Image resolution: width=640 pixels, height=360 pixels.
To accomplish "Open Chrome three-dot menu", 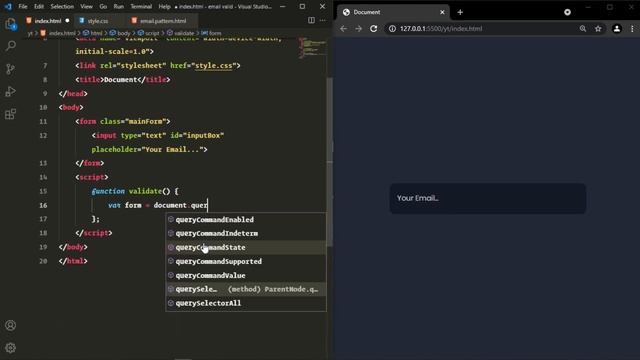I will coord(632,29).
